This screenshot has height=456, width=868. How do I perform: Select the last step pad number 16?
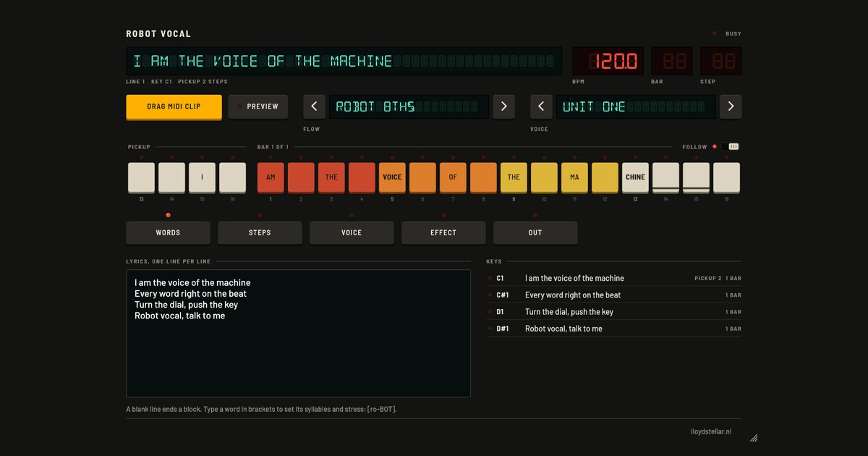[x=726, y=177]
